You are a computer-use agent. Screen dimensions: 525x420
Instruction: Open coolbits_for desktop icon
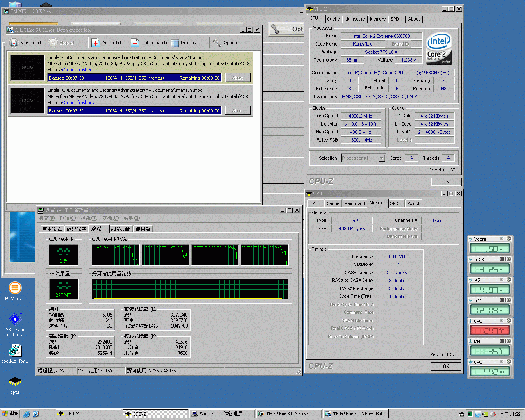15,354
